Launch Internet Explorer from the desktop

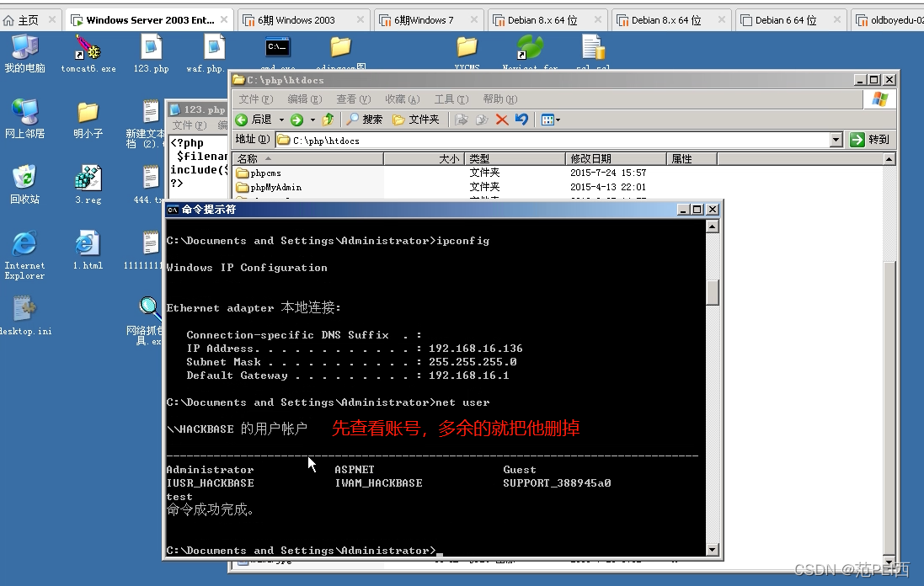tap(24, 254)
